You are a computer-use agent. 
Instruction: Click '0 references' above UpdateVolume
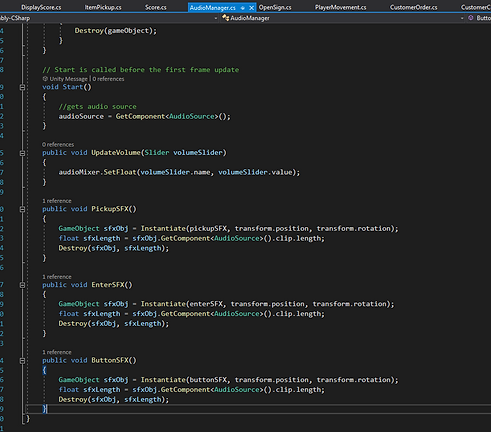58,145
